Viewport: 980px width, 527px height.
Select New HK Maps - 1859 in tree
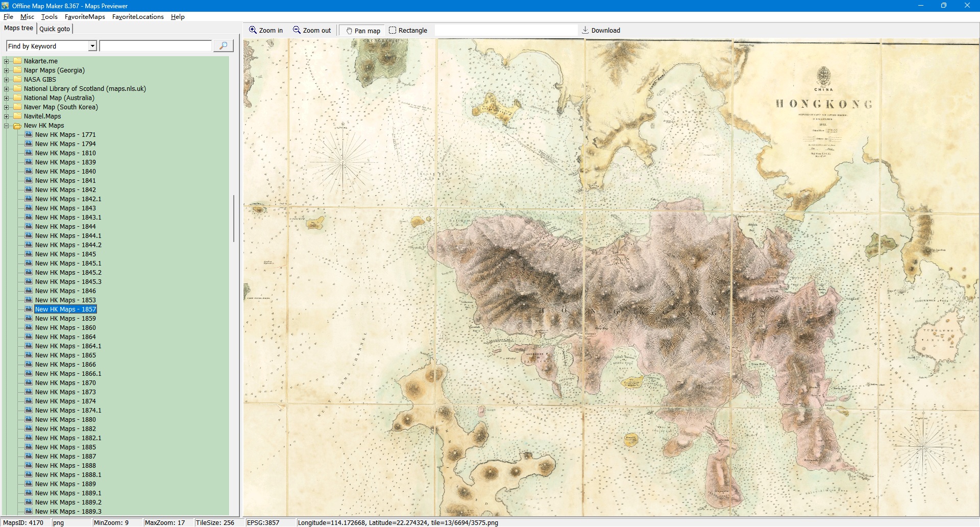(65, 319)
